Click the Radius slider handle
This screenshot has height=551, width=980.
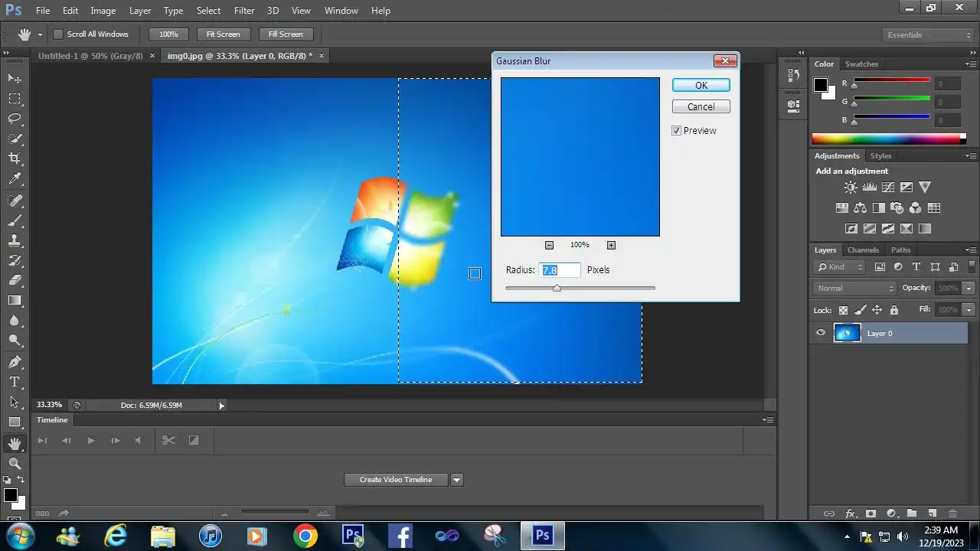click(557, 288)
